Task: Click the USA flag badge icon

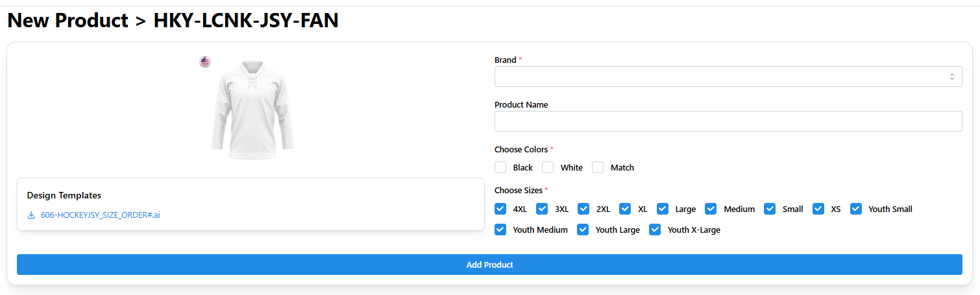Action: pos(205,62)
